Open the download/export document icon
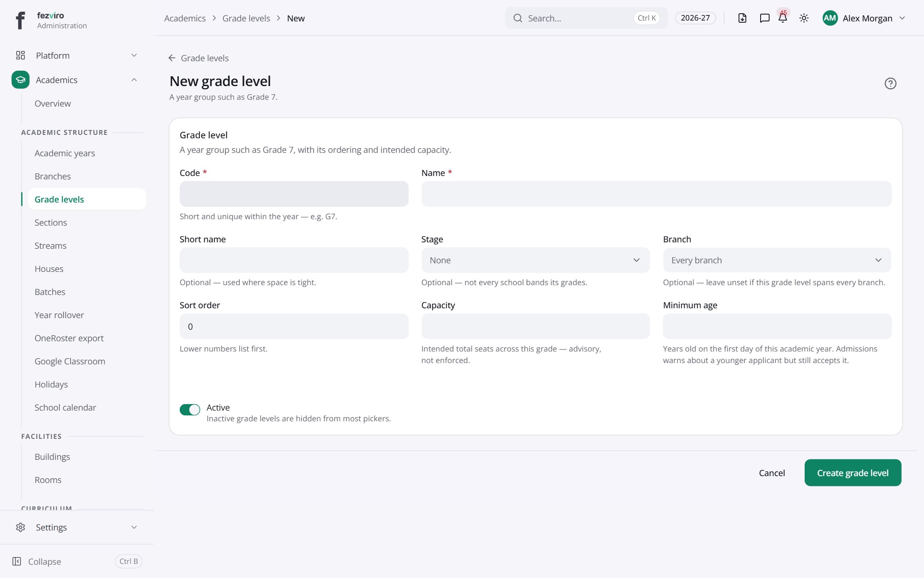Screen dimensions: 924x578 coord(742,18)
